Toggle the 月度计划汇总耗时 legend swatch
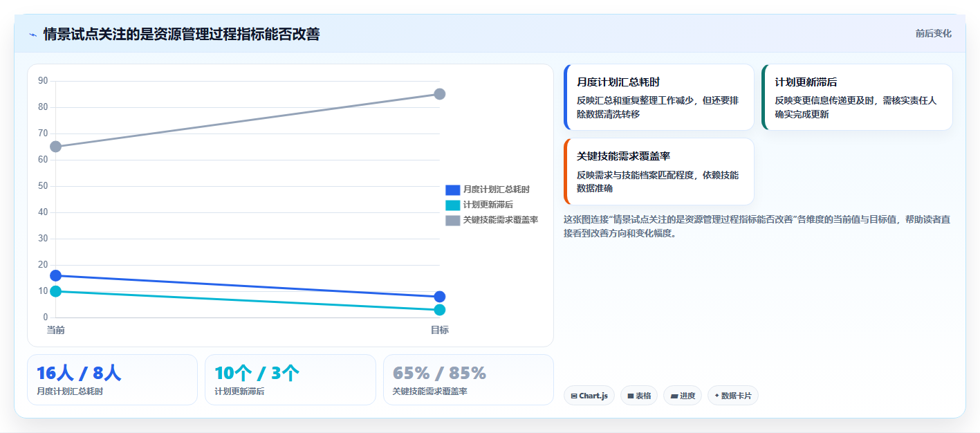Screen dimensions: 980x433 pos(452,190)
